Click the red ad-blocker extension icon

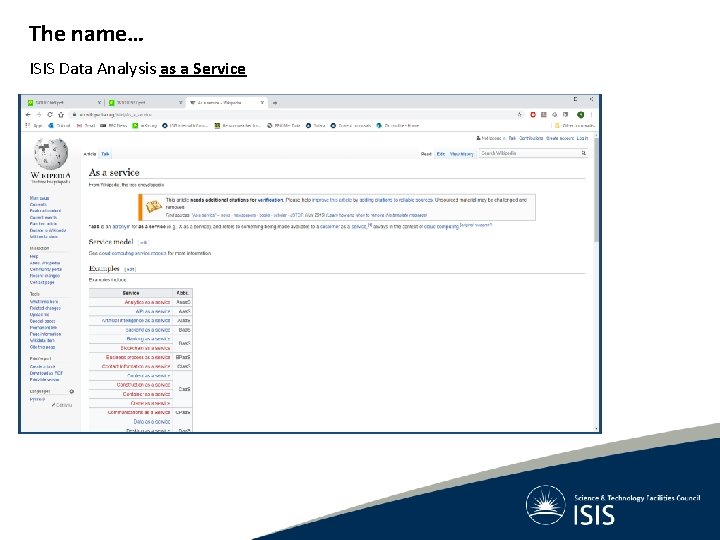[x=533, y=114]
